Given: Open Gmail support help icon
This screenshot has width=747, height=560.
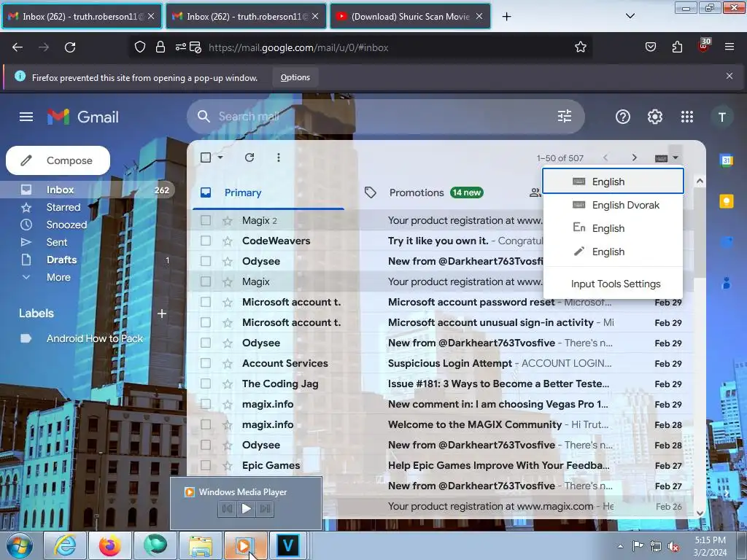Looking at the screenshot, I should click(623, 117).
